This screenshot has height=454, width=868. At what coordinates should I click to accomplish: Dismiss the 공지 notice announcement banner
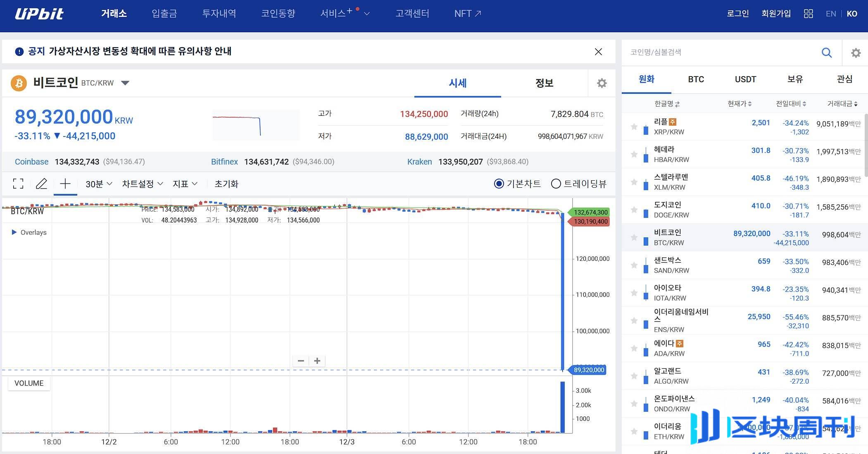(x=599, y=51)
